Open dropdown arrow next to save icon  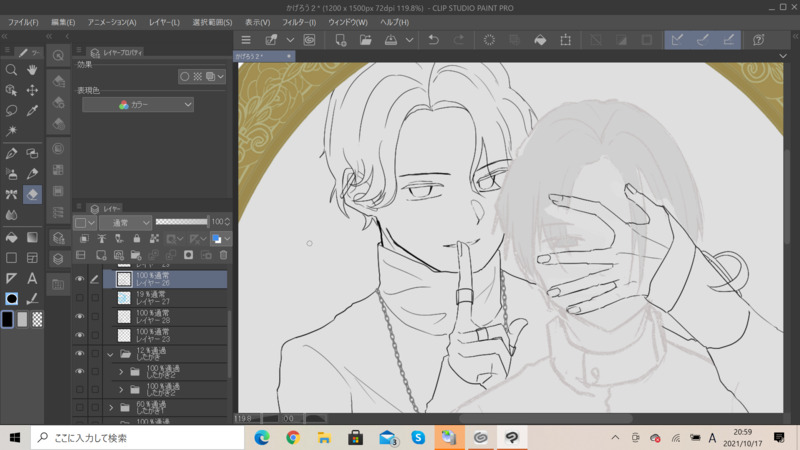409,40
